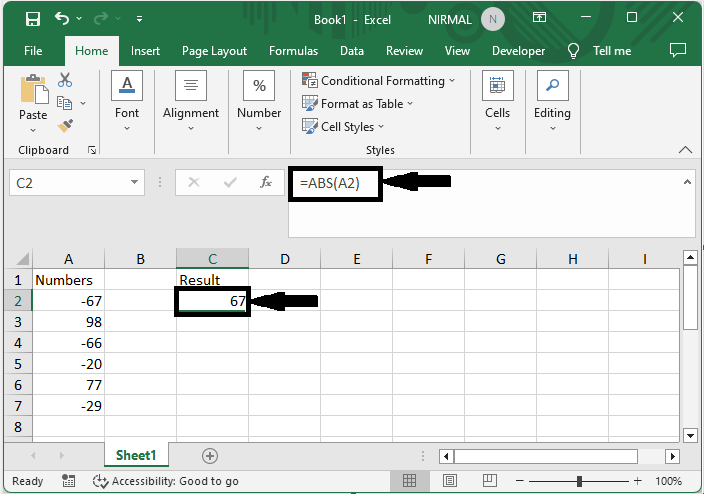Select cell A7 with value -29
This screenshot has height=494, width=704.
tap(68, 406)
